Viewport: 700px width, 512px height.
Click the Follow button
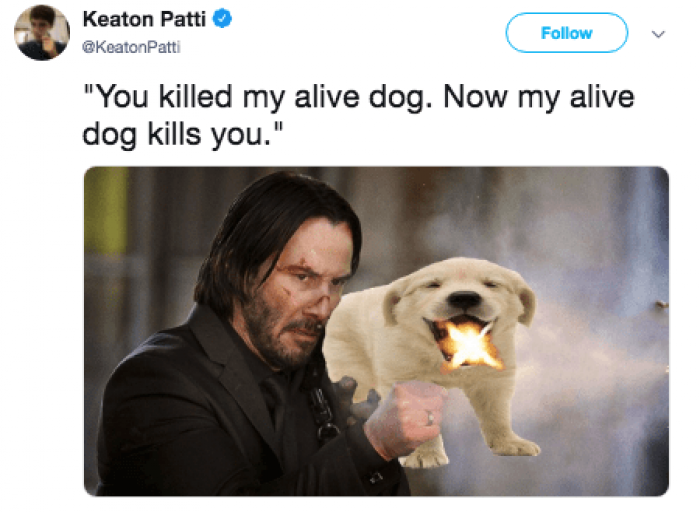(x=567, y=33)
